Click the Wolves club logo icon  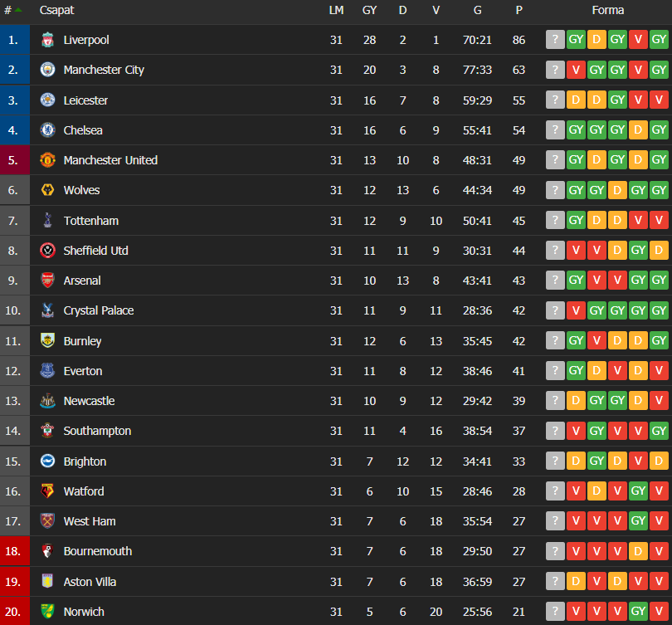pyautogui.click(x=47, y=190)
